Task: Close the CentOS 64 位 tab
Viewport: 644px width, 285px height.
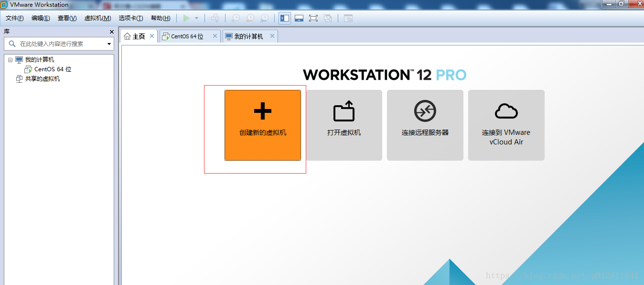Action: (215, 36)
